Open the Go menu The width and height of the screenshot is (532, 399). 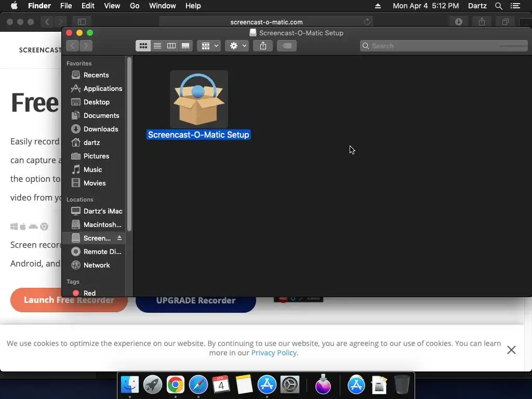pyautogui.click(x=135, y=6)
